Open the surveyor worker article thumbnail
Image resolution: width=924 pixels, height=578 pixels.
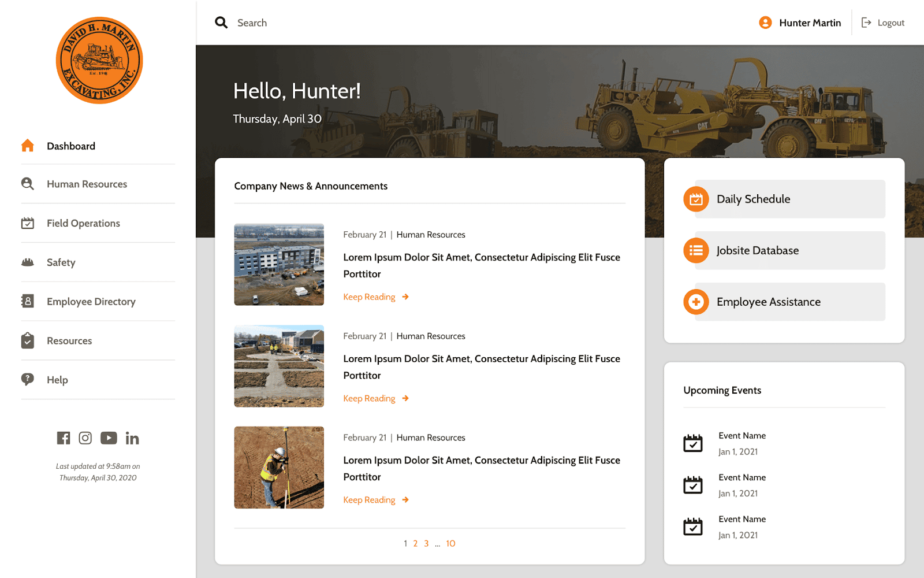[x=279, y=468]
